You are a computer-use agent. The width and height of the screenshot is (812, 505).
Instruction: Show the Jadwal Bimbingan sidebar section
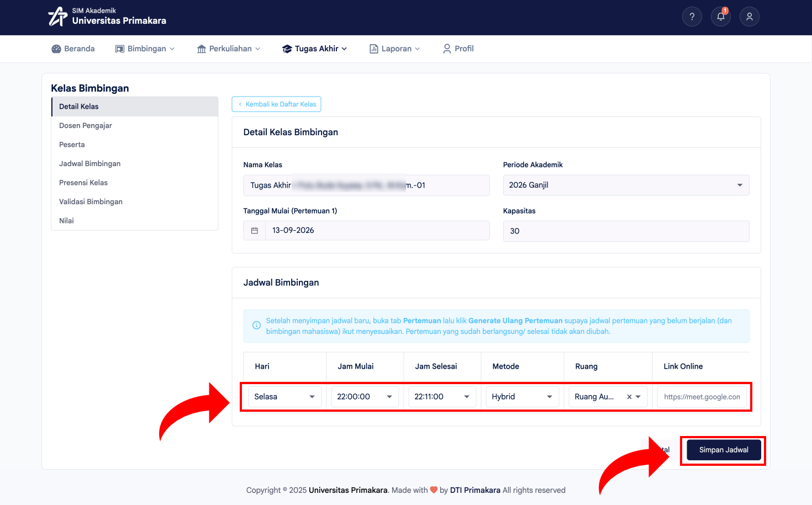click(x=135, y=164)
